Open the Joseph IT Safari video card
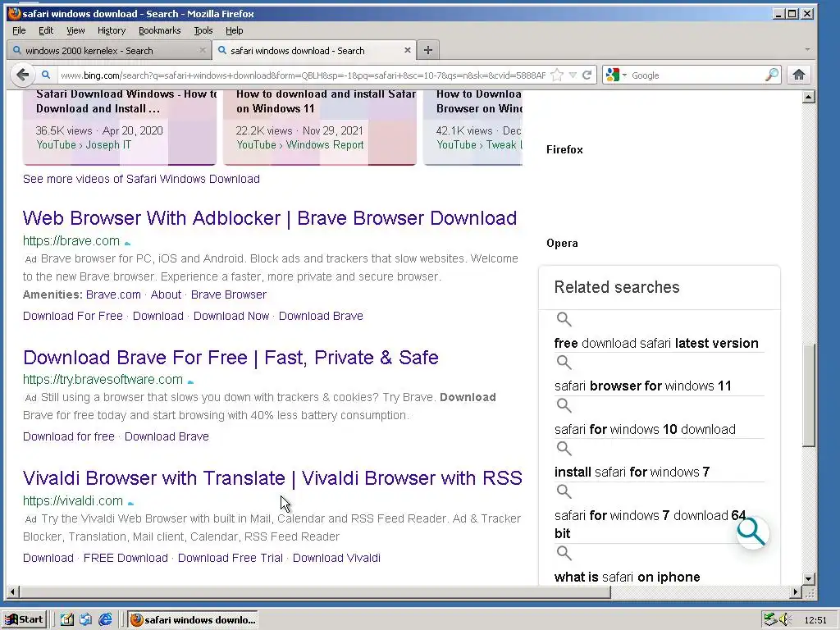This screenshot has height=630, width=840. tap(120, 127)
